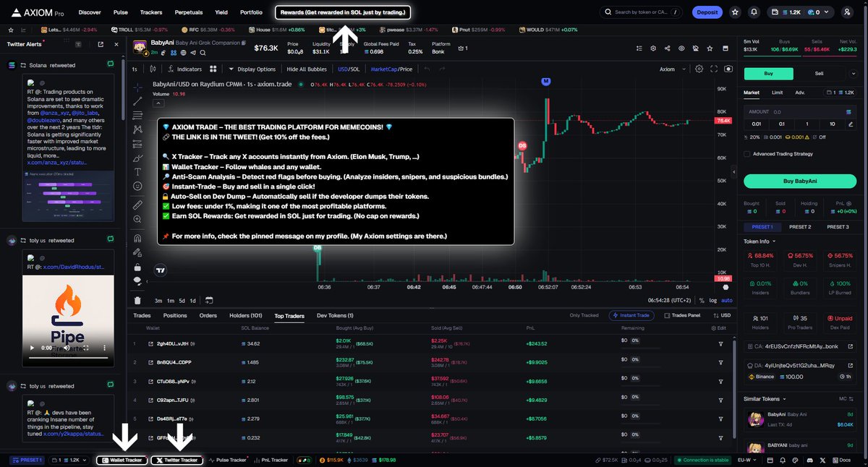The width and height of the screenshot is (868, 467).
Task: Select the 5d time range
Action: [182, 300]
